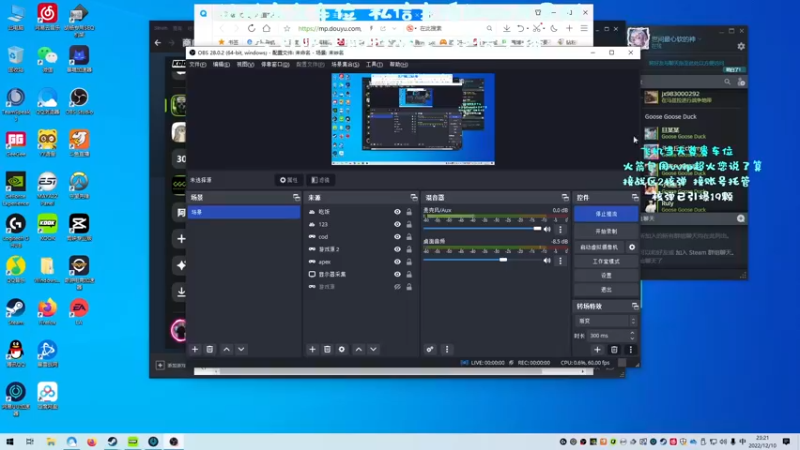The width and height of the screenshot is (800, 450).
Task: Move source up in Sources dock
Action: pos(359,349)
